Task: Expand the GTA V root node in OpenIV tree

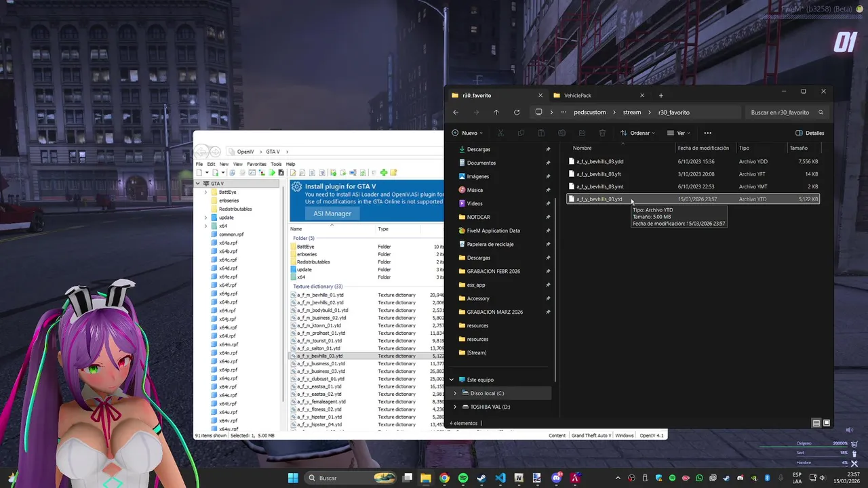Action: [198, 184]
